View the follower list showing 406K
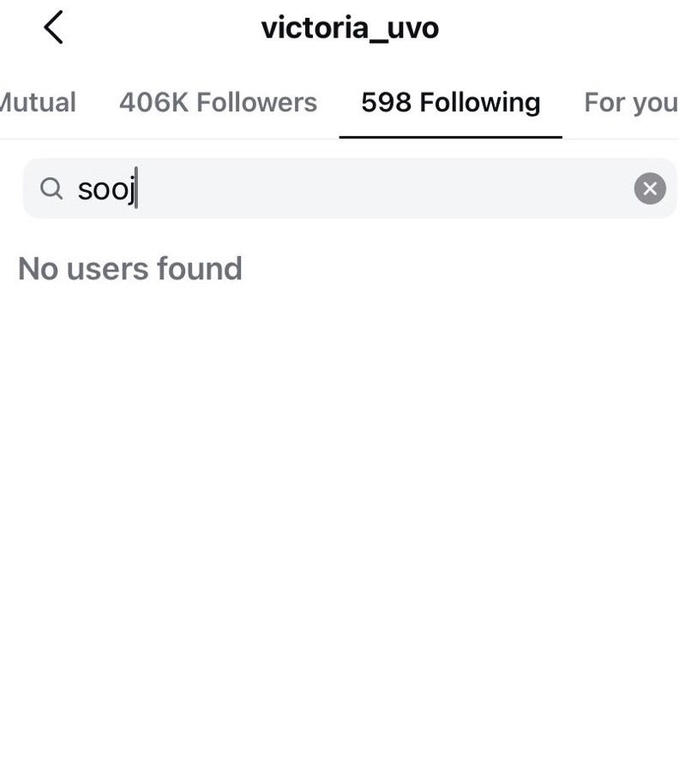The height and width of the screenshot is (784, 679). 218,103
